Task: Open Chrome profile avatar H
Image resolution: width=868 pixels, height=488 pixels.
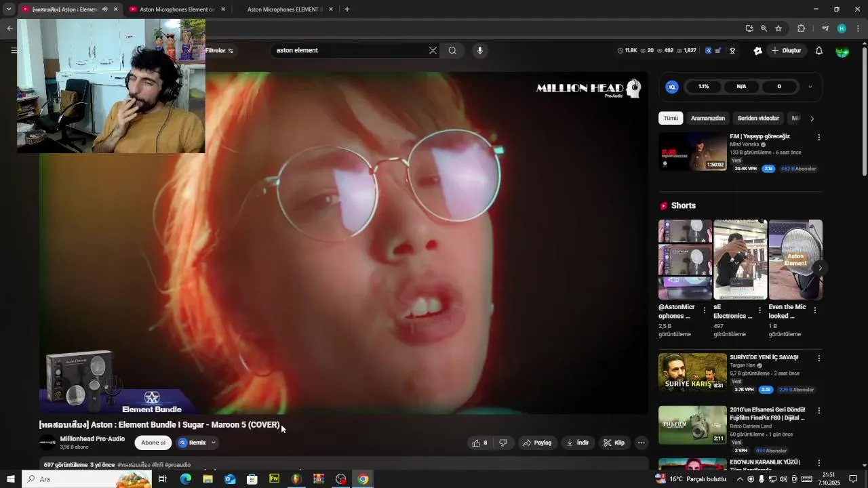Action: [x=842, y=28]
